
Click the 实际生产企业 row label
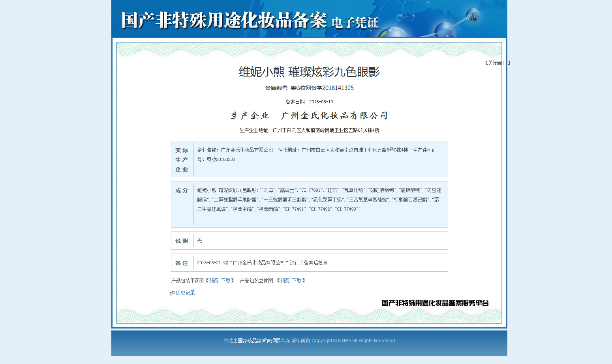182,160
